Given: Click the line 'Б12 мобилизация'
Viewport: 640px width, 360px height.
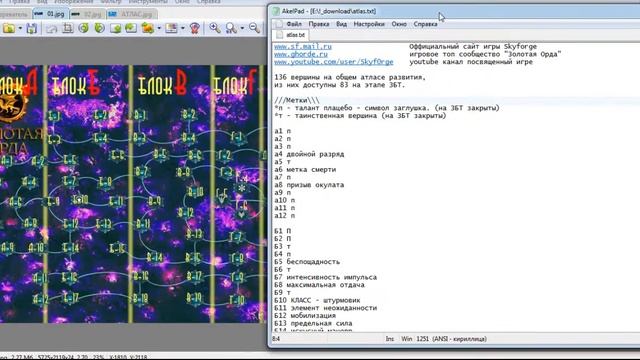Looking at the screenshot, I should point(305,316).
